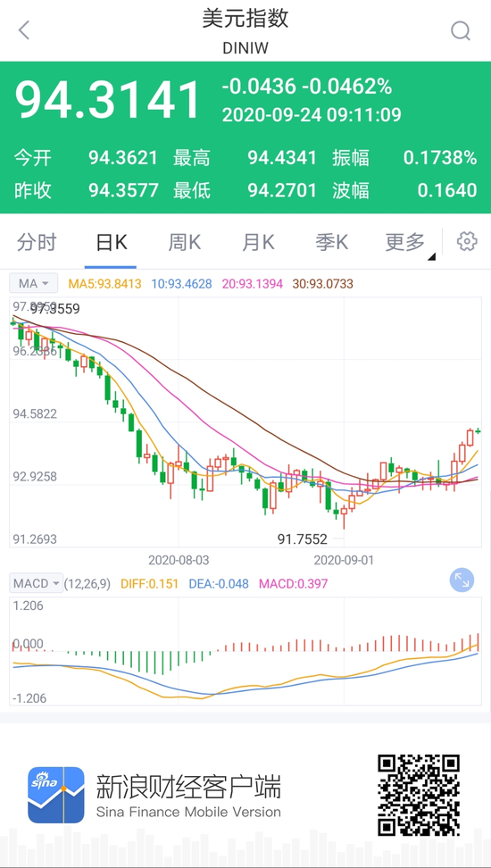Tap the timestamp 2020-09-24 09:11:09
The width and height of the screenshot is (491, 868).
click(x=312, y=114)
